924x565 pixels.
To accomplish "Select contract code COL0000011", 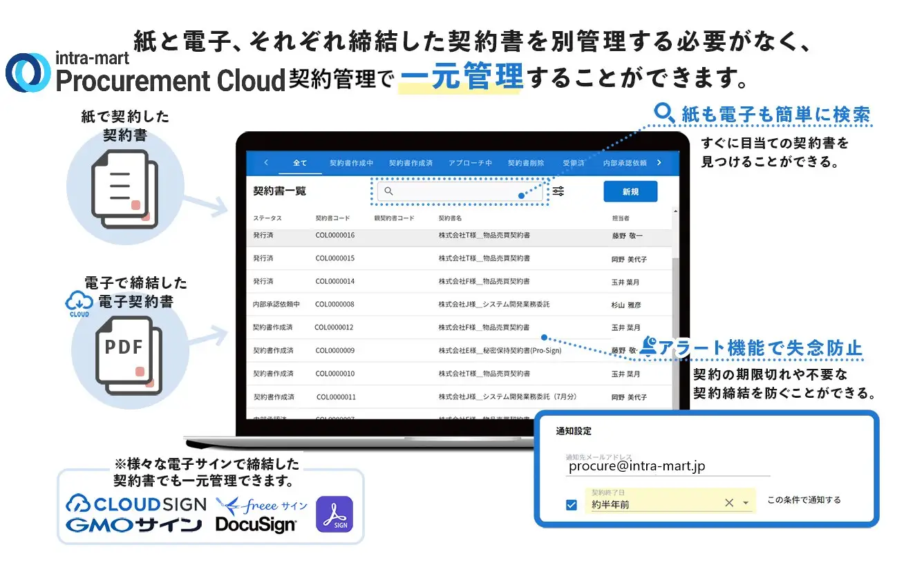I will tap(337, 397).
